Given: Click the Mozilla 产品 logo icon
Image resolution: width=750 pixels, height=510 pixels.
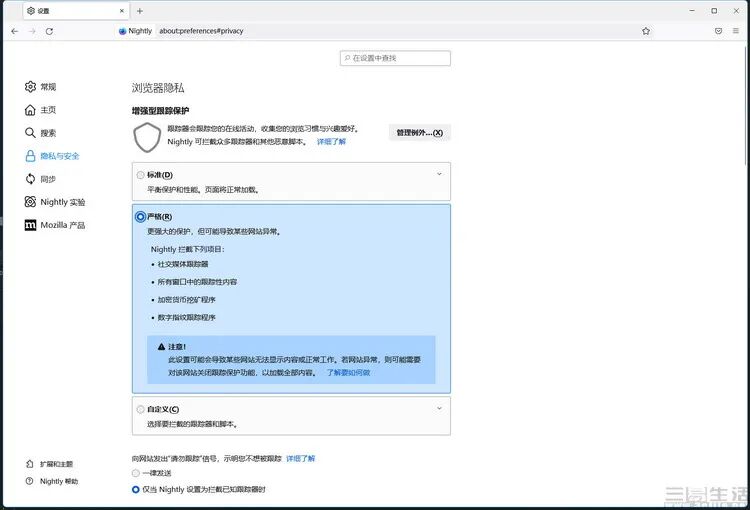Looking at the screenshot, I should 30,225.
